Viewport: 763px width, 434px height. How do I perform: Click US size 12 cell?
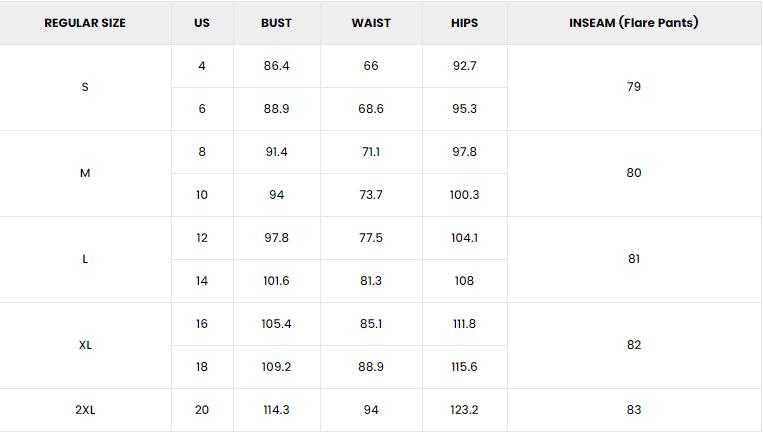pyautogui.click(x=202, y=238)
